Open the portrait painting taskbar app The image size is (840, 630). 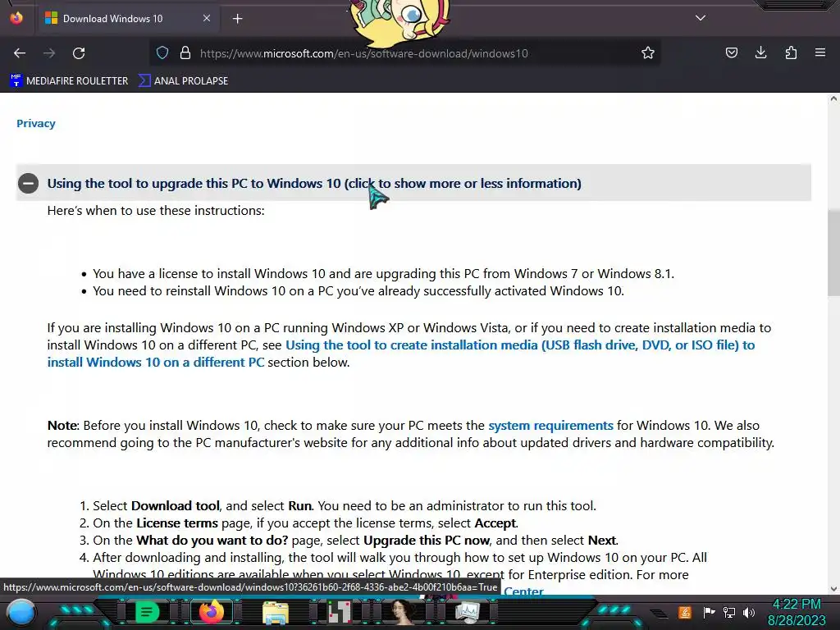click(404, 612)
